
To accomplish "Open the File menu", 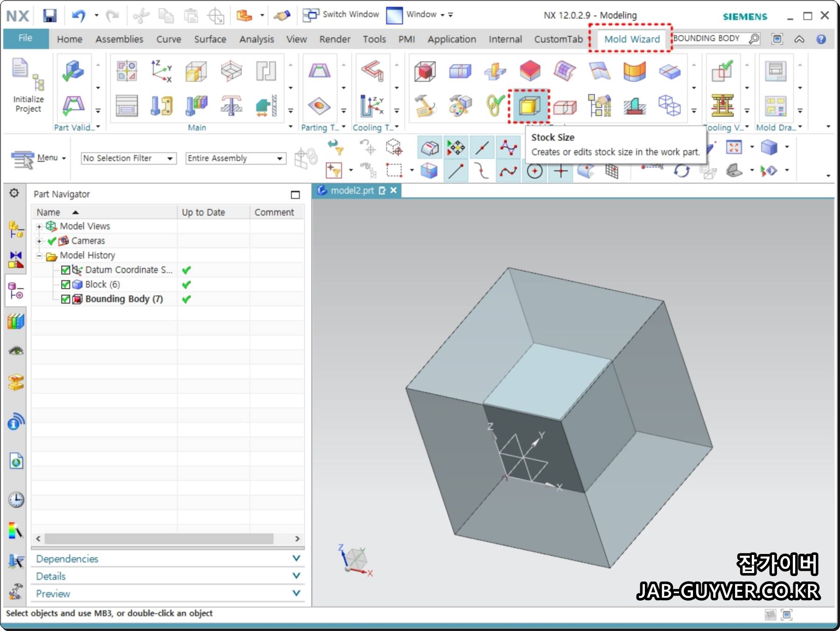I will coord(26,39).
